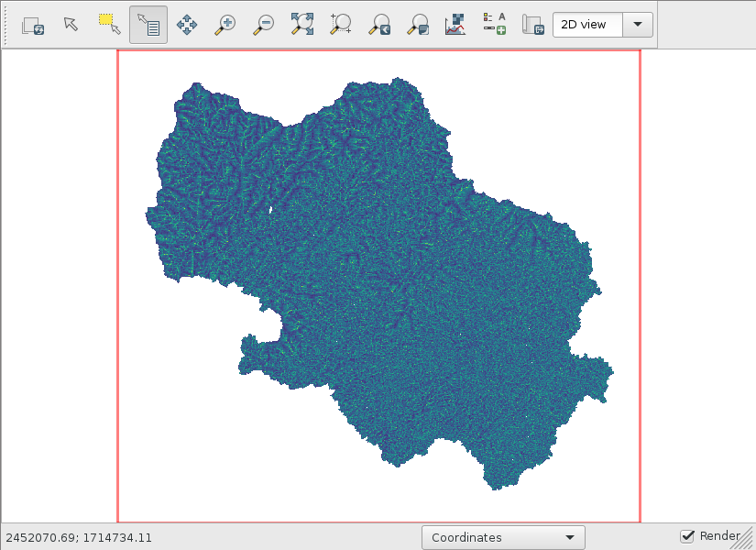Click the Render map display icon

(x=33, y=25)
